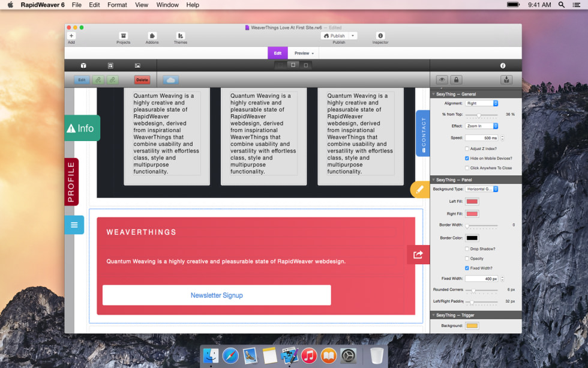Uncheck the Fixed Width checkbox

pos(467,268)
